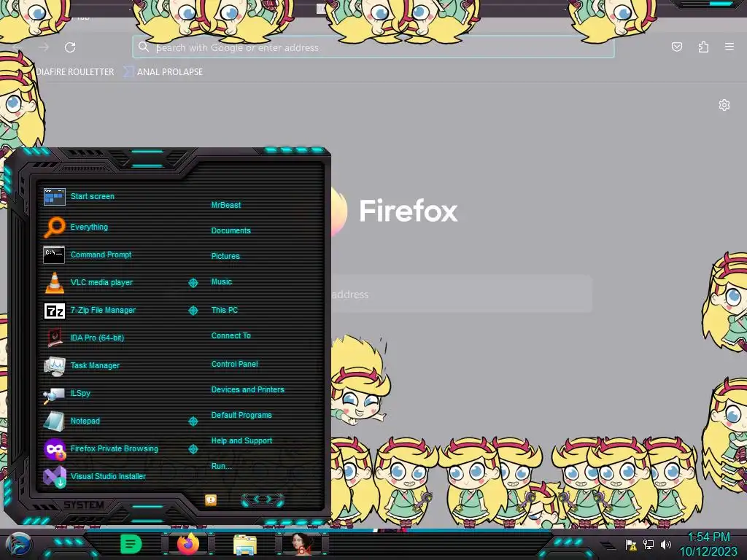This screenshot has height=560, width=747.
Task: Open Control Panel from the start menu
Action: coord(234,364)
